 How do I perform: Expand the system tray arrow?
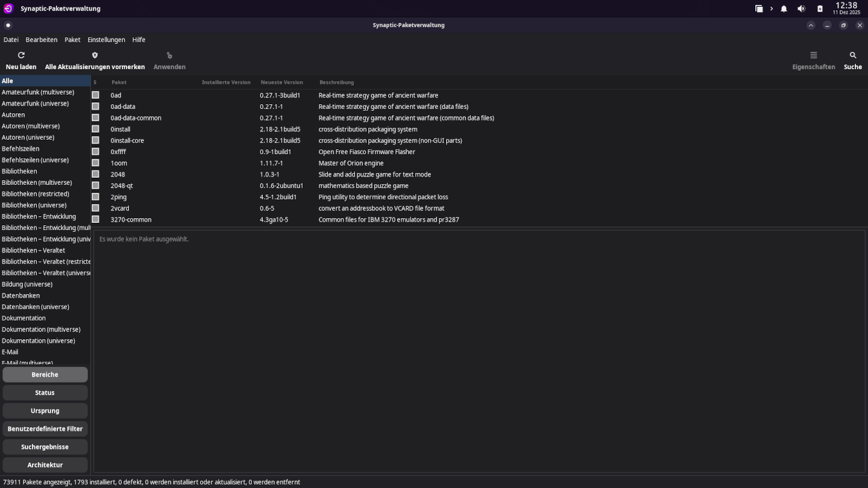coord(772,9)
